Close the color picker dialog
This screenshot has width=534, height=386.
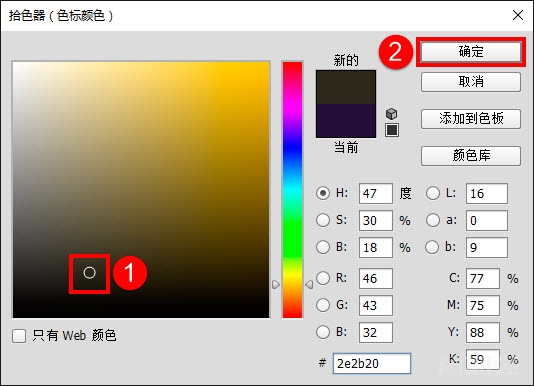click(518, 15)
